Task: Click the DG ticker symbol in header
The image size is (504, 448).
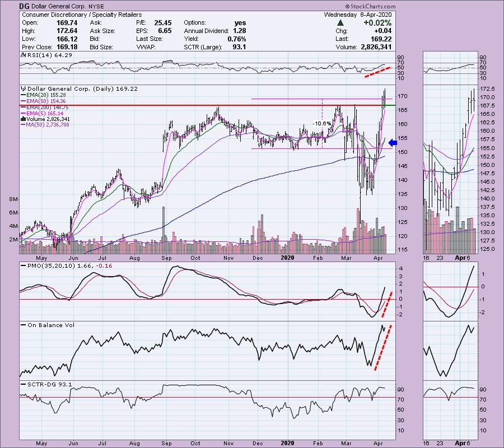Action: (x=25, y=6)
